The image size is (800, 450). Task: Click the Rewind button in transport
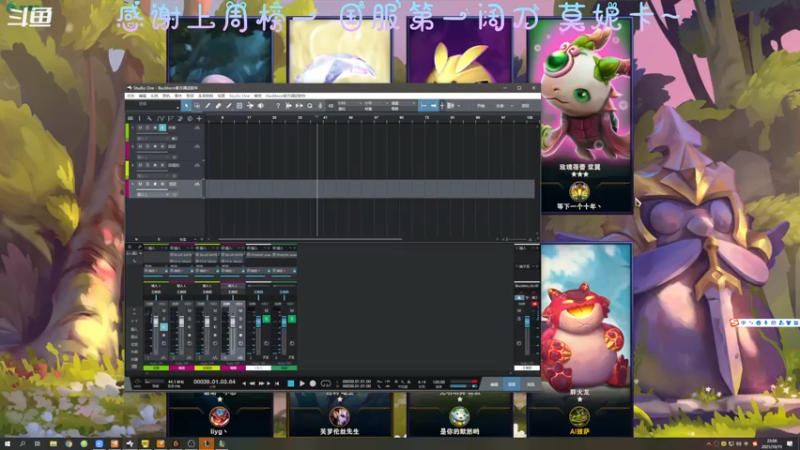coord(252,383)
